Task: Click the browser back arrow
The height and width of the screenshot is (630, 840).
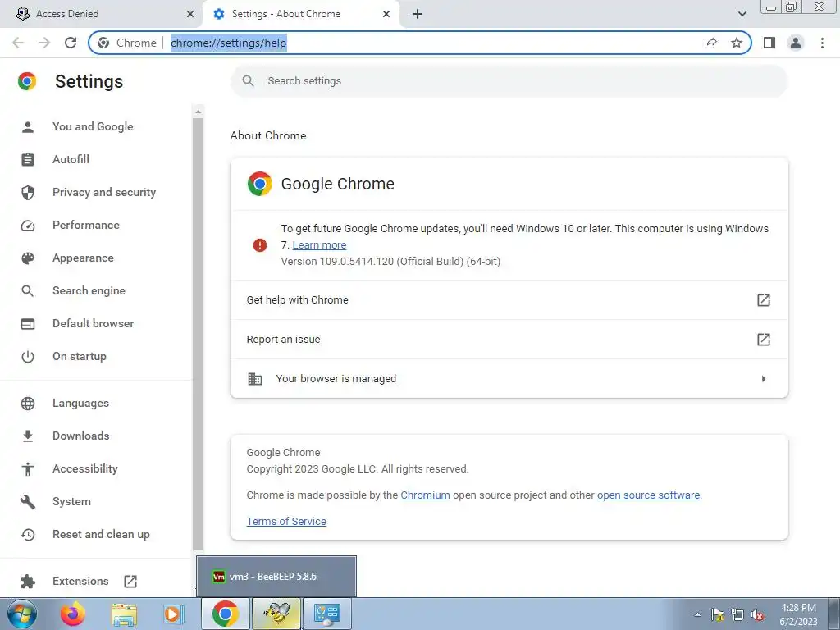Action: point(18,43)
